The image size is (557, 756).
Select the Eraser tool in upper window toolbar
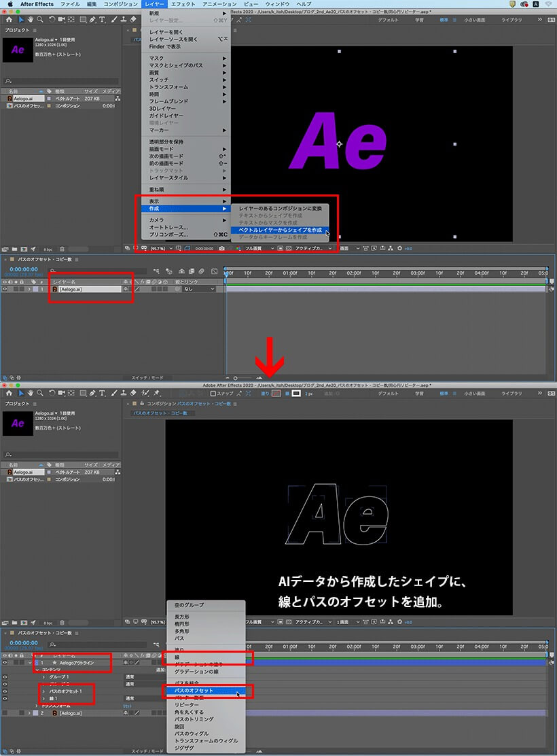pyautogui.click(x=133, y=20)
